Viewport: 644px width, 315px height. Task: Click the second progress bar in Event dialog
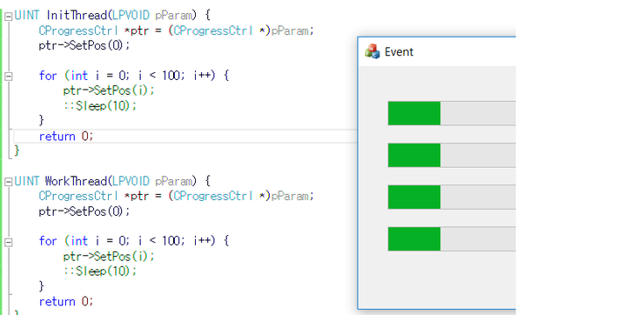(x=452, y=155)
